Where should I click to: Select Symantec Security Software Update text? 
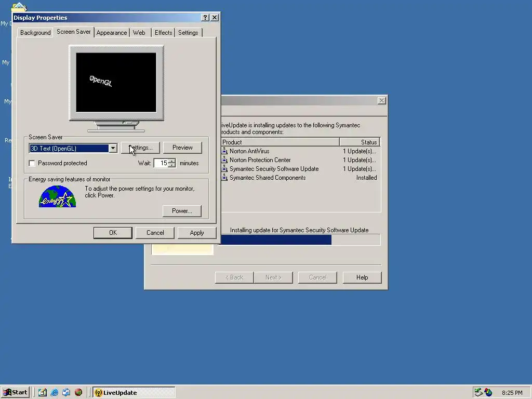point(274,169)
